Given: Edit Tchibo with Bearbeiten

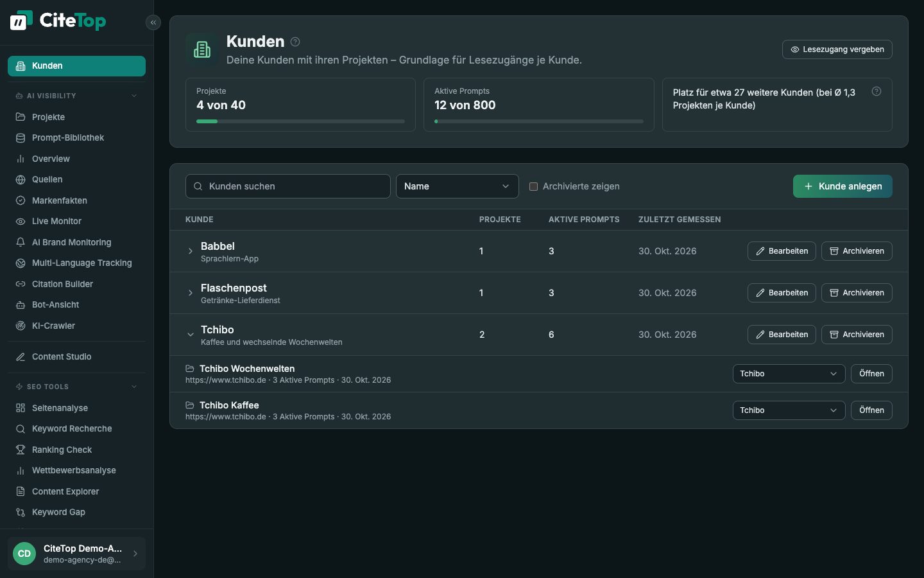Looking at the screenshot, I should pos(782,335).
